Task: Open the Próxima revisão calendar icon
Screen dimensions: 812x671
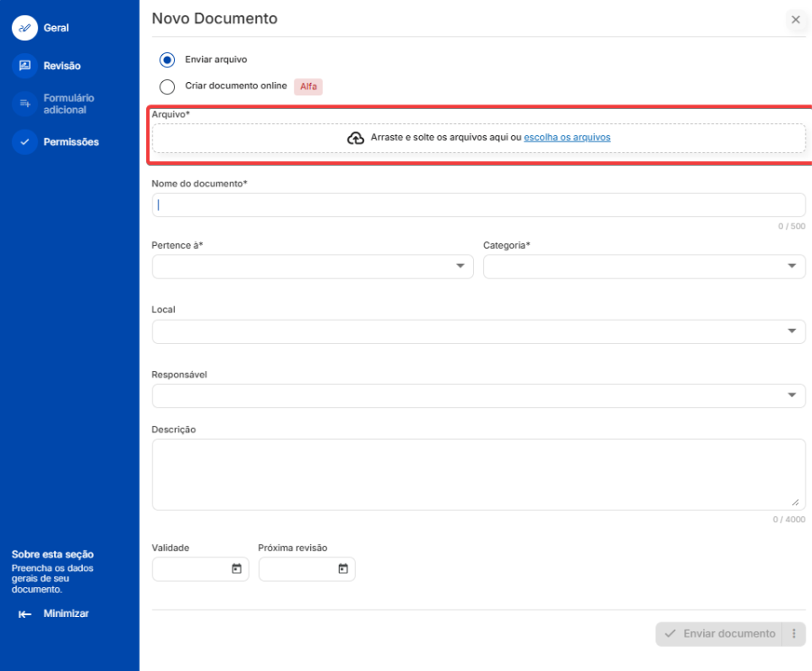Action: tap(342, 569)
